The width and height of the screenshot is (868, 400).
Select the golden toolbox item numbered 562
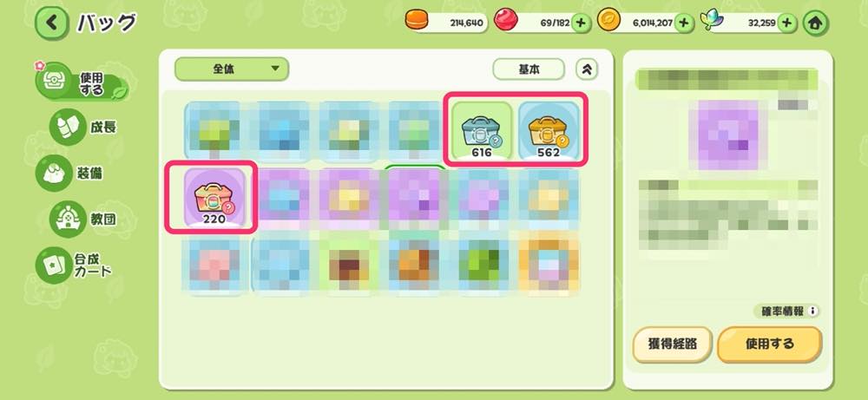(549, 131)
